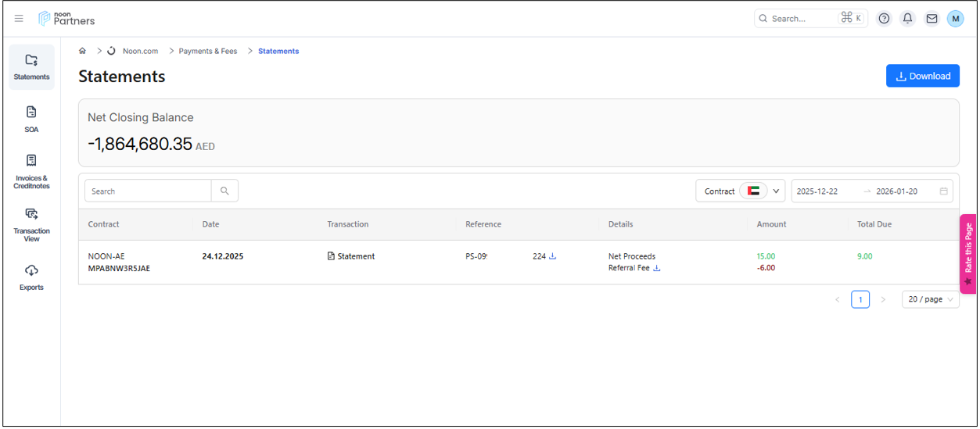980x429 pixels.
Task: Open the hamburger menu icon
Action: point(19,18)
